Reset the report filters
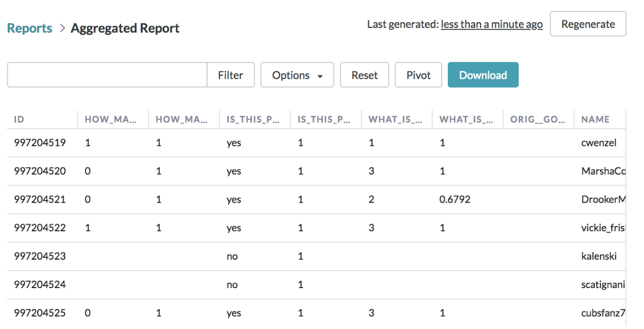 tap(364, 75)
